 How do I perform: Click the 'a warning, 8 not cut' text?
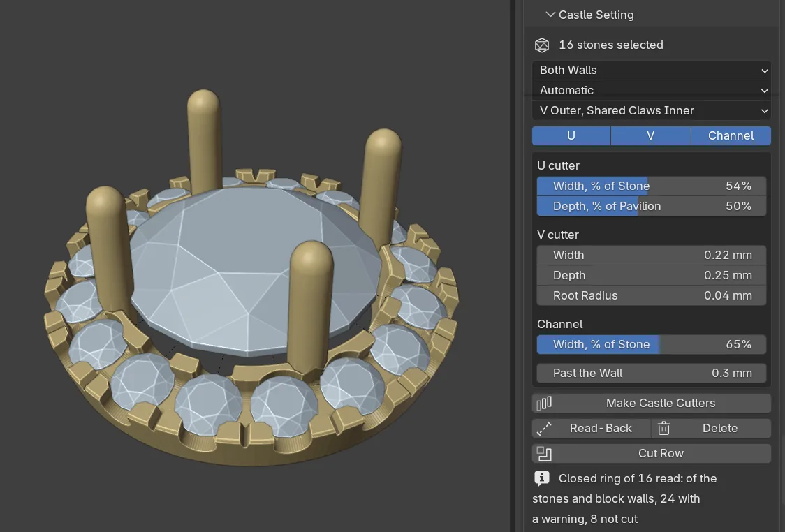click(x=585, y=519)
